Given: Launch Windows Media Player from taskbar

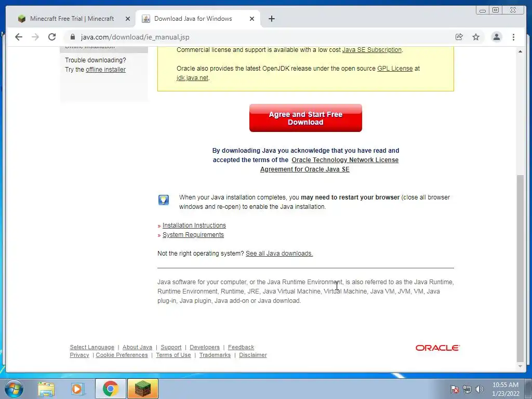Looking at the screenshot, I should tap(78, 389).
